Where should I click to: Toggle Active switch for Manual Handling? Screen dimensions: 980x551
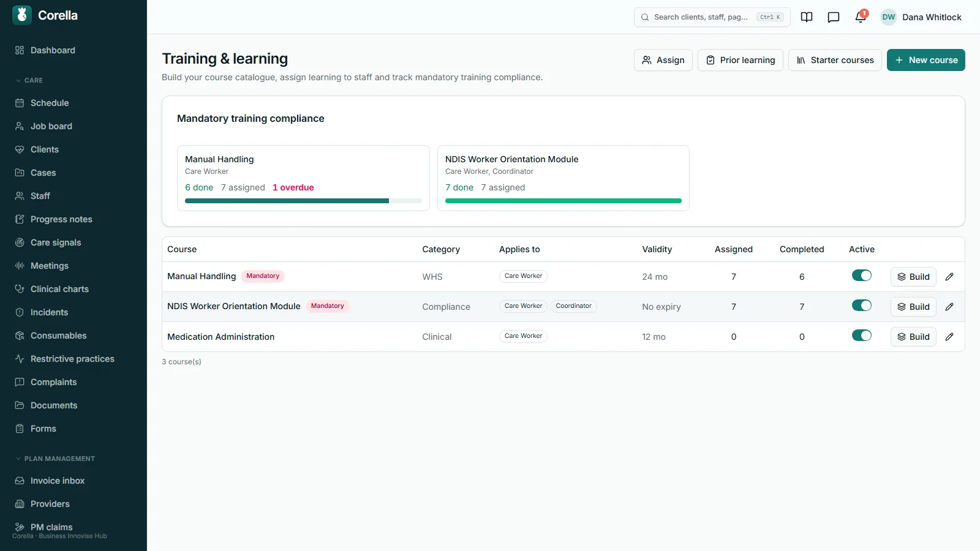(x=862, y=275)
